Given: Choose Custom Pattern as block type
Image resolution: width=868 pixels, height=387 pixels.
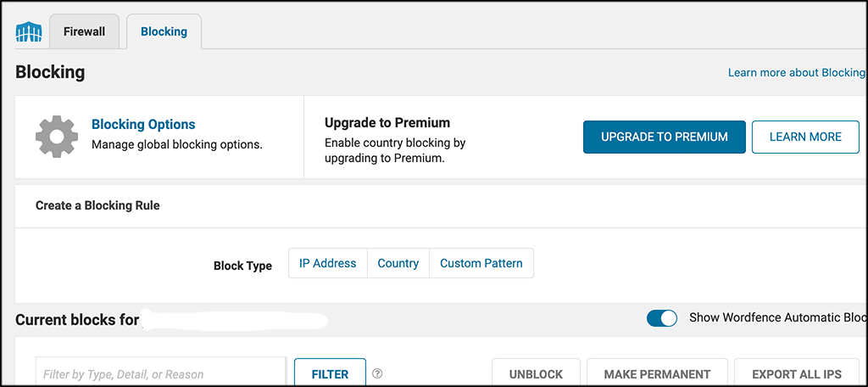Looking at the screenshot, I should [481, 263].
